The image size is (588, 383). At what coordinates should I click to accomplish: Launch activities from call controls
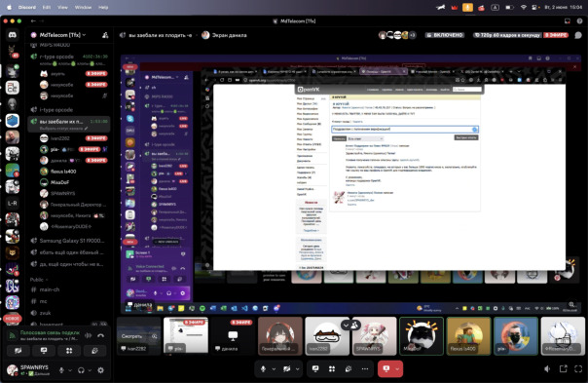click(x=332, y=369)
